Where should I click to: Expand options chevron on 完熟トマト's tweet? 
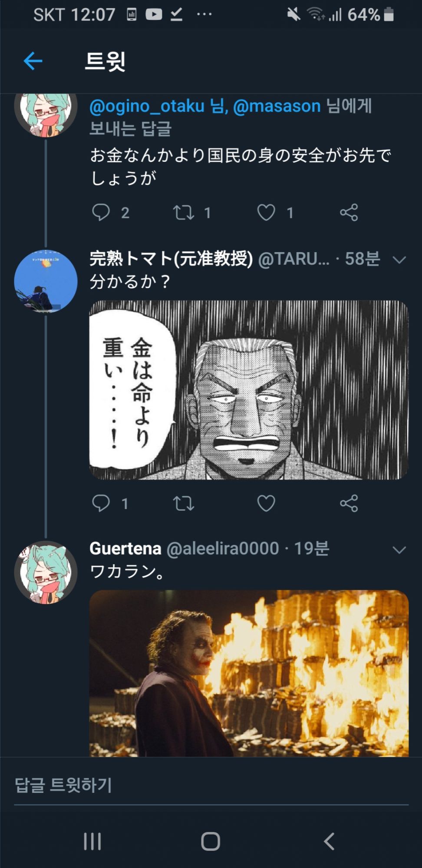pyautogui.click(x=399, y=260)
